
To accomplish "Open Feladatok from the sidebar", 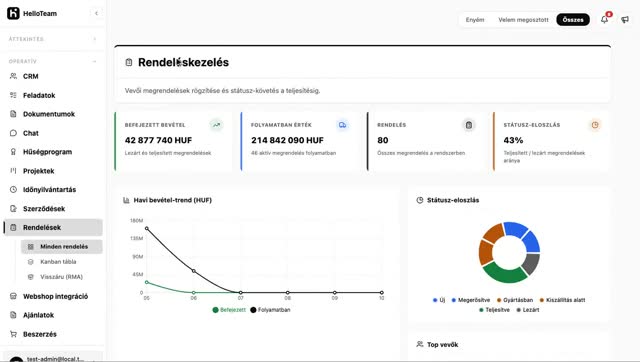I will click(x=53, y=95).
